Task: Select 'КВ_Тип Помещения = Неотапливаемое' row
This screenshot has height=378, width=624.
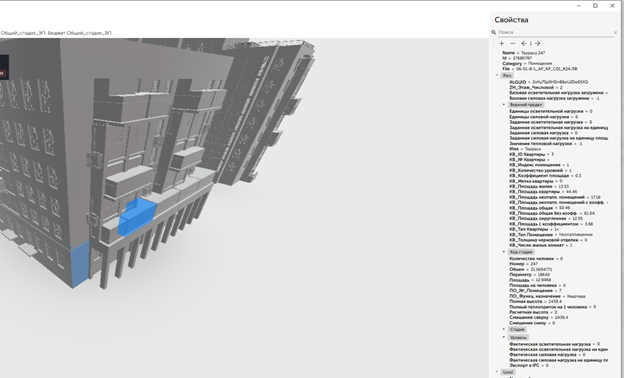Action: click(551, 235)
